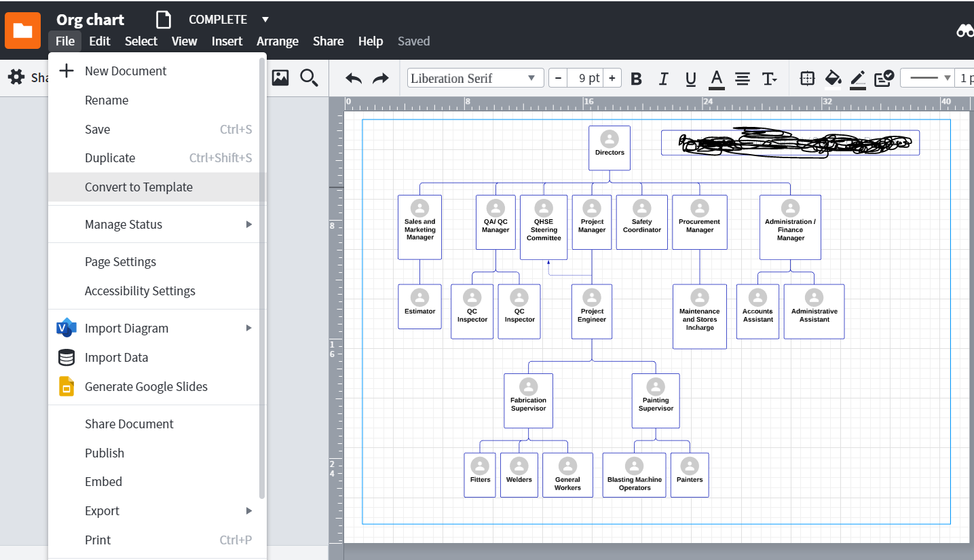Undo the last action

(354, 79)
